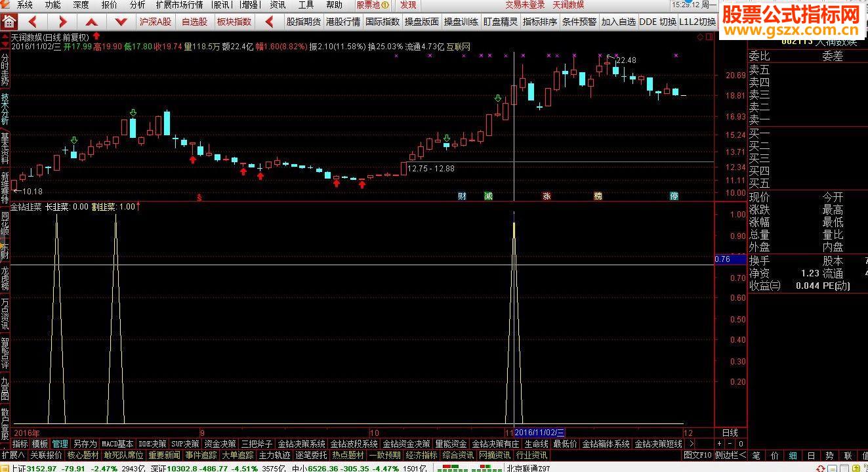Click the 图文F10 button
The width and height of the screenshot is (868, 472).
coord(697,455)
